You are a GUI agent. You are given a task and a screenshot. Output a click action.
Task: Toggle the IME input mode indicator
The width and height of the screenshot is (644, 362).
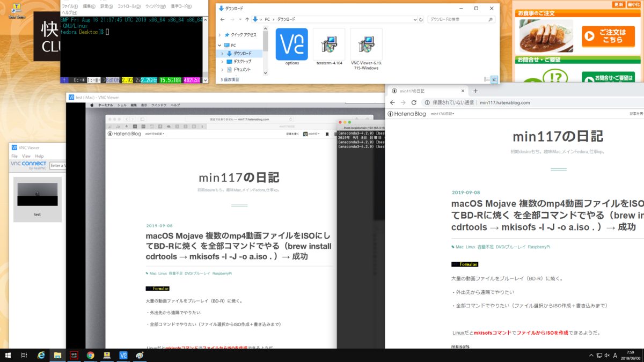[615, 355]
